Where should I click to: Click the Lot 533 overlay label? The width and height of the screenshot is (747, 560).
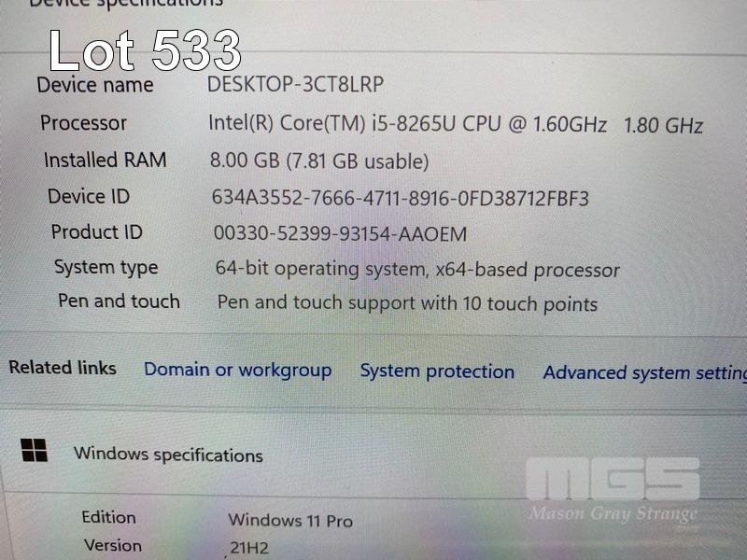[145, 50]
